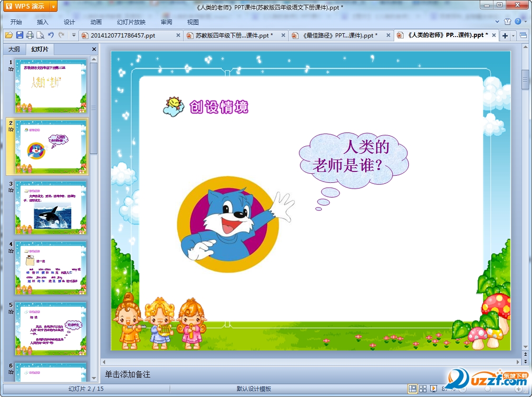This screenshot has height=397, width=532.
Task: Open the 设计 ribbon tab
Action: point(69,22)
